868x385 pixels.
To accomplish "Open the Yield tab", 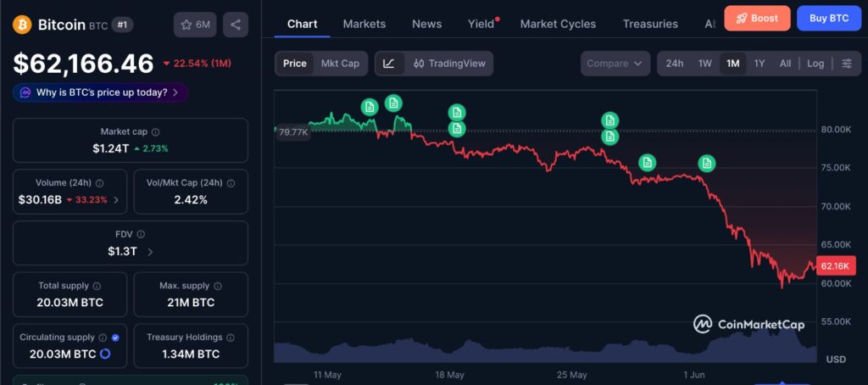I will click(x=481, y=24).
